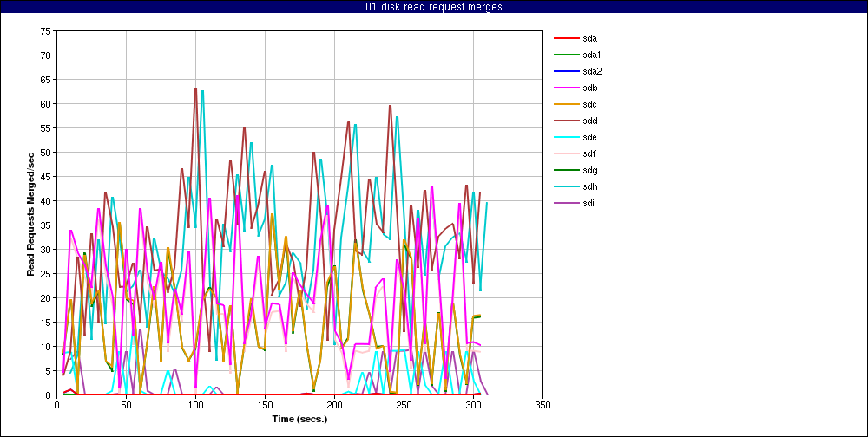868x437 pixels.
Task: Click the y-axis tick label 30
Action: [x=46, y=250]
